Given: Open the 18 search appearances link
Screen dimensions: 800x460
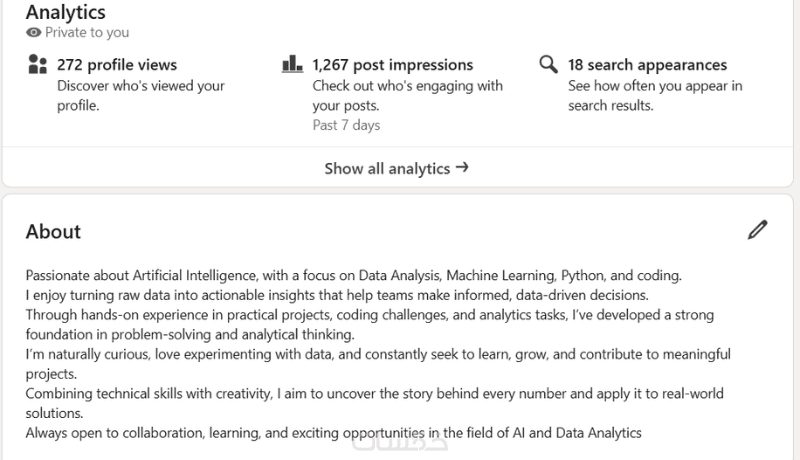Looking at the screenshot, I should [647, 65].
